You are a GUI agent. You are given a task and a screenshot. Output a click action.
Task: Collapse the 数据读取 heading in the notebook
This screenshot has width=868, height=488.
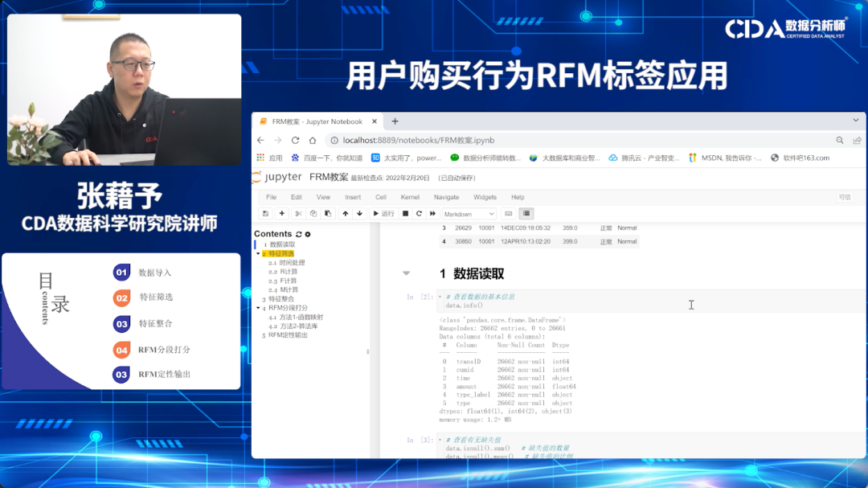(x=407, y=273)
